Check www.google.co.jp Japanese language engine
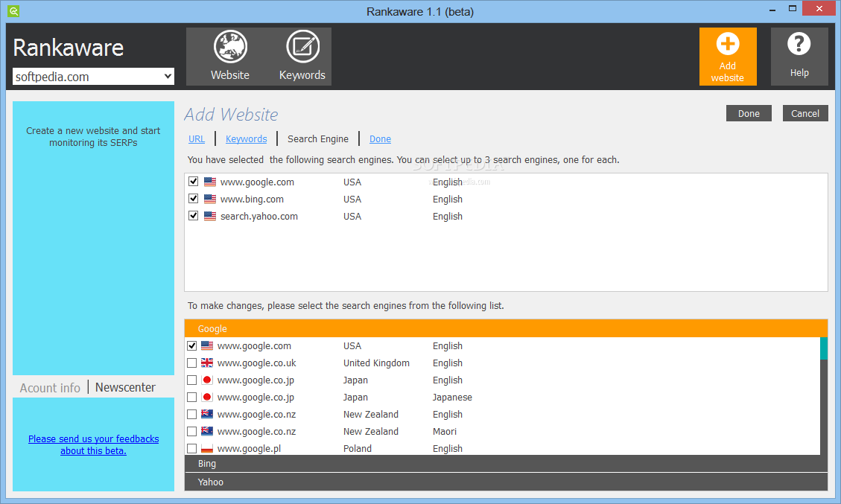Screen dimensions: 841x504 (x=191, y=398)
